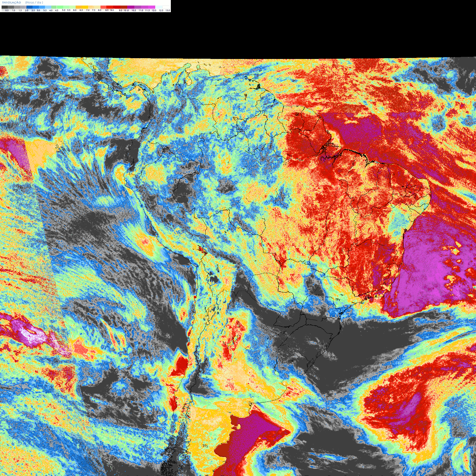
Task: Click the '1.5' legend value
Action: pos(20,10)
